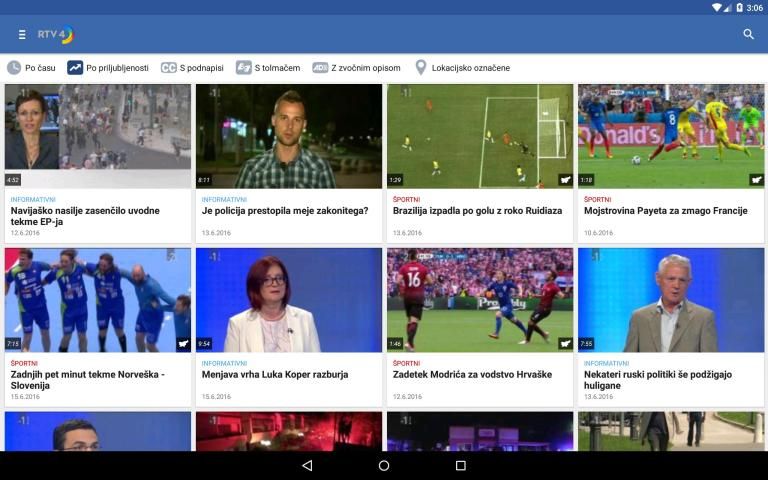
Task: Open article Je policija prestopila meje zakonitega?
Action: [285, 211]
